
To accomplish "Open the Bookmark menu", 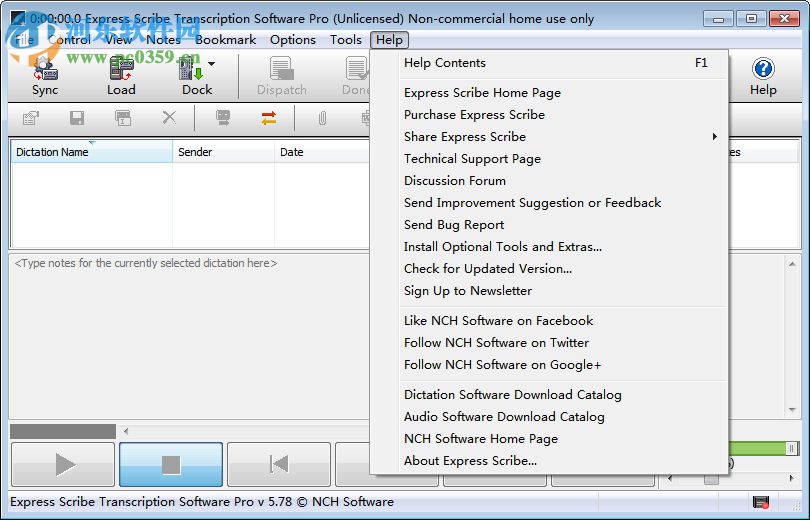I will 226,40.
